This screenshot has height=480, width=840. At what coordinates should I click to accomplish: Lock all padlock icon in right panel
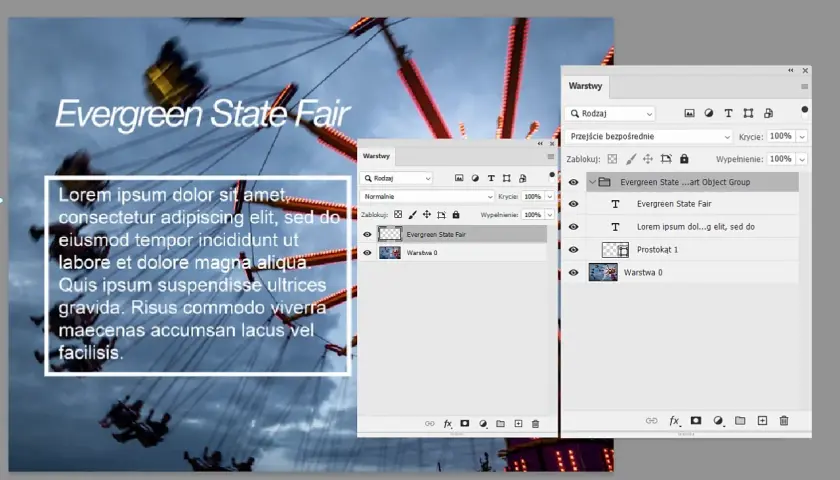click(684, 159)
